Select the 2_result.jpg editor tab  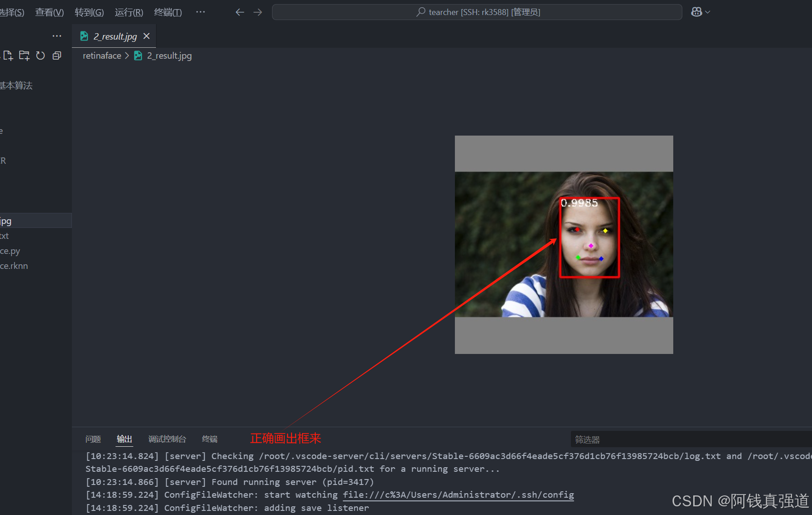point(114,36)
